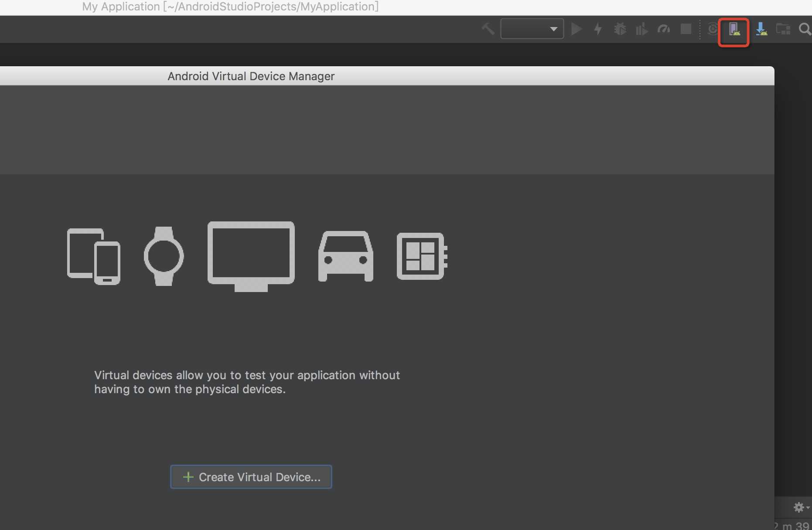
Task: Click the Android Virtual Device Manager title
Action: click(251, 76)
